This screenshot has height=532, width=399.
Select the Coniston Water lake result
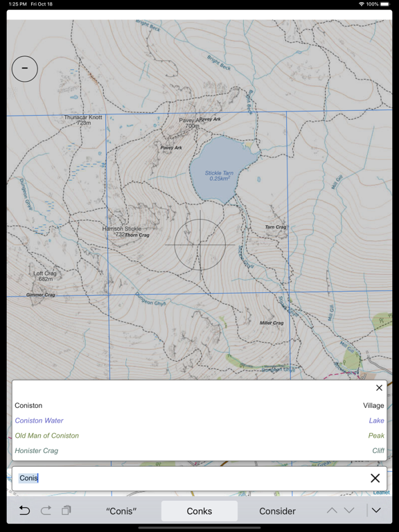pos(199,420)
